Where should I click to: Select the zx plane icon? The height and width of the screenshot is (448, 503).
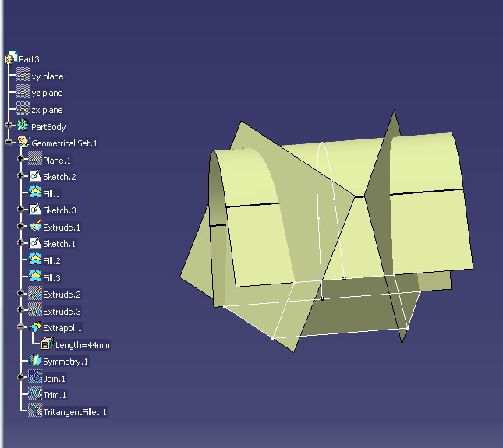[x=23, y=108]
